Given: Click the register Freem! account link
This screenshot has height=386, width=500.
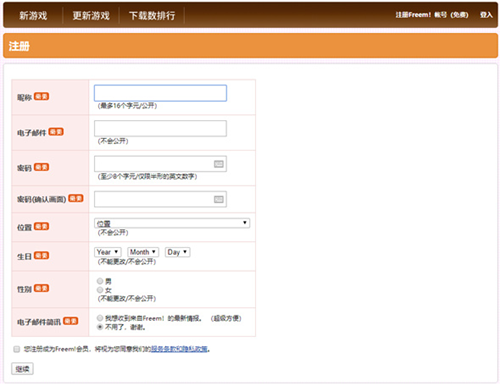Looking at the screenshot, I should coord(432,15).
